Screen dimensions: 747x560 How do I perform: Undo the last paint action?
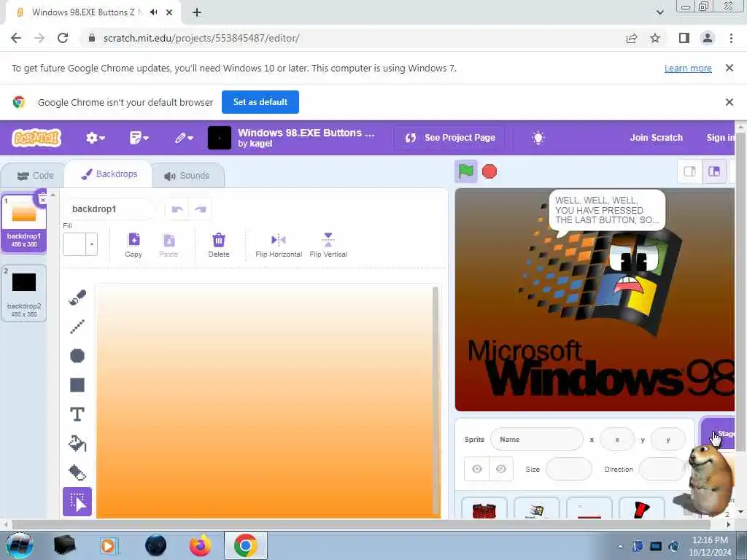pyautogui.click(x=177, y=209)
